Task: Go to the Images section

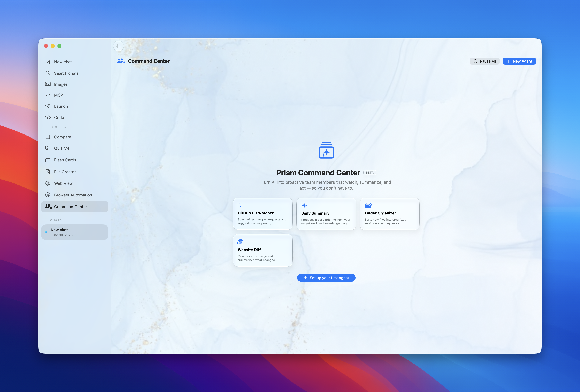Action: click(75, 84)
